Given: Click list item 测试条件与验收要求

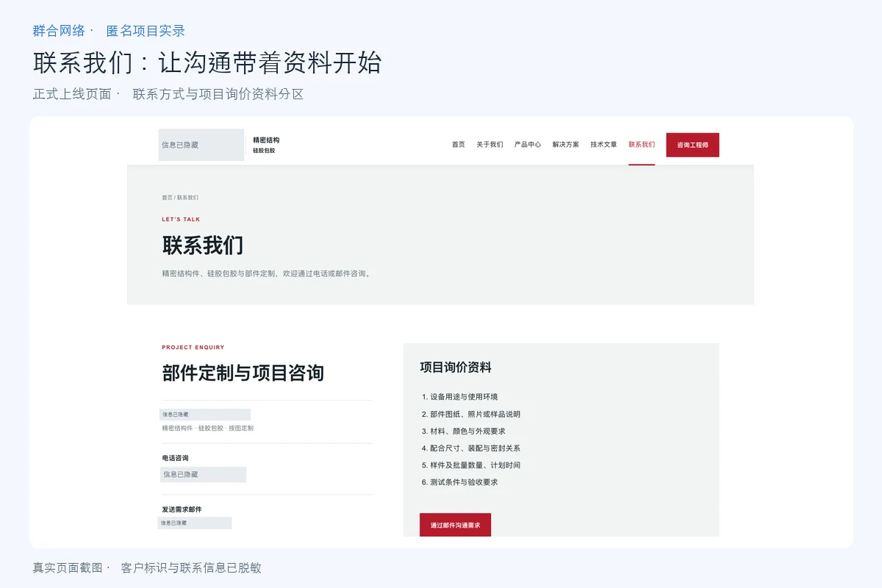Looking at the screenshot, I should (464, 482).
